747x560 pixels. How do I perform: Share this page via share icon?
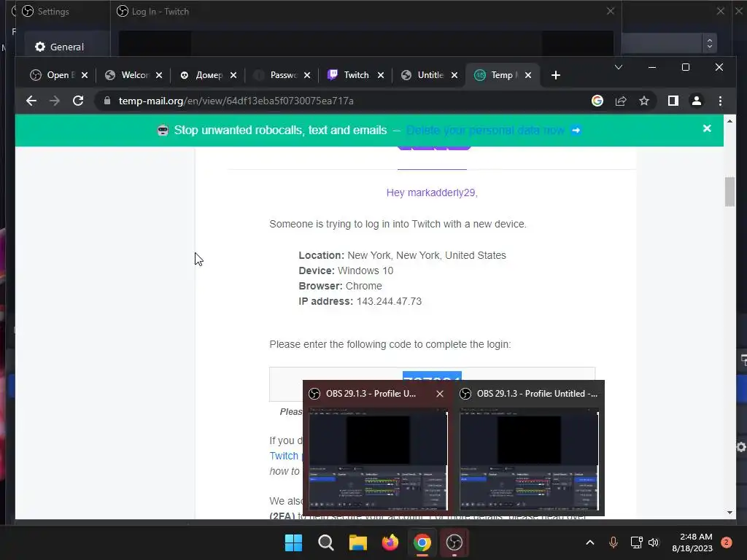pos(621,101)
